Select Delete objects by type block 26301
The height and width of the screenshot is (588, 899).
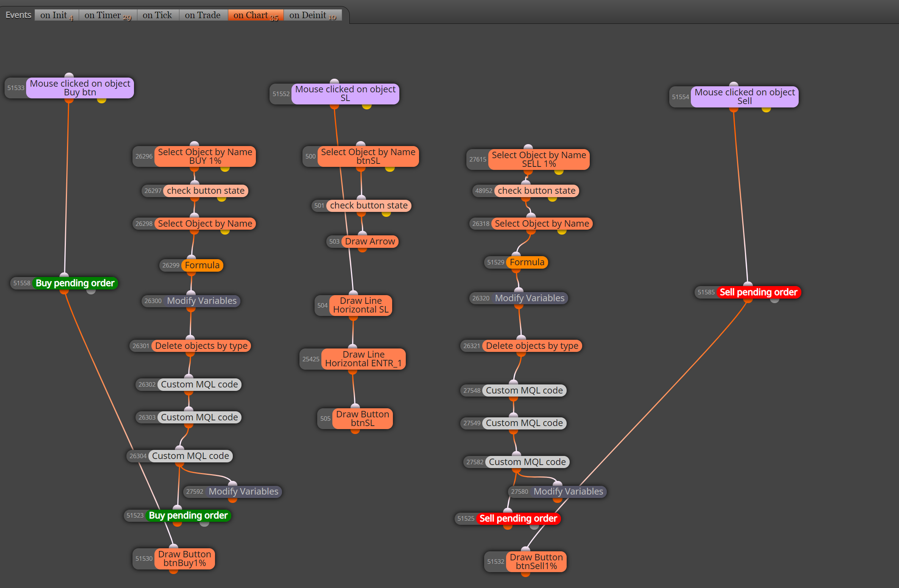click(201, 346)
